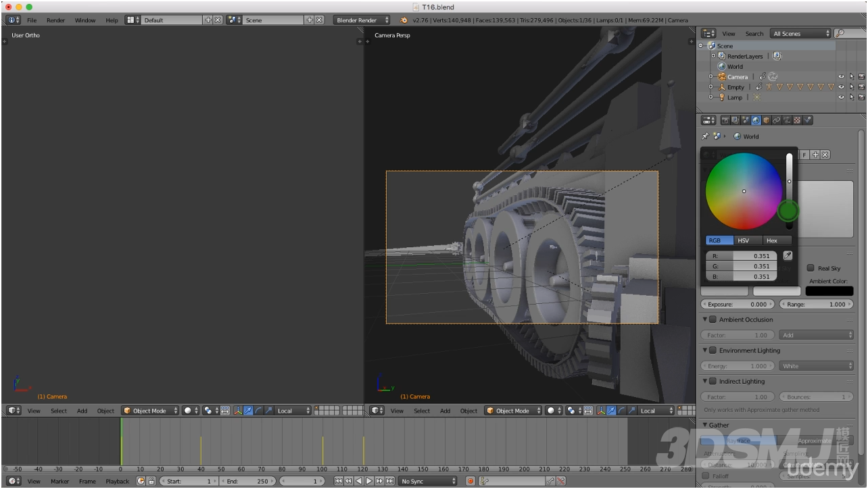Open right viewport Object Mode dropdown
This screenshot has width=868, height=489.
(513, 411)
